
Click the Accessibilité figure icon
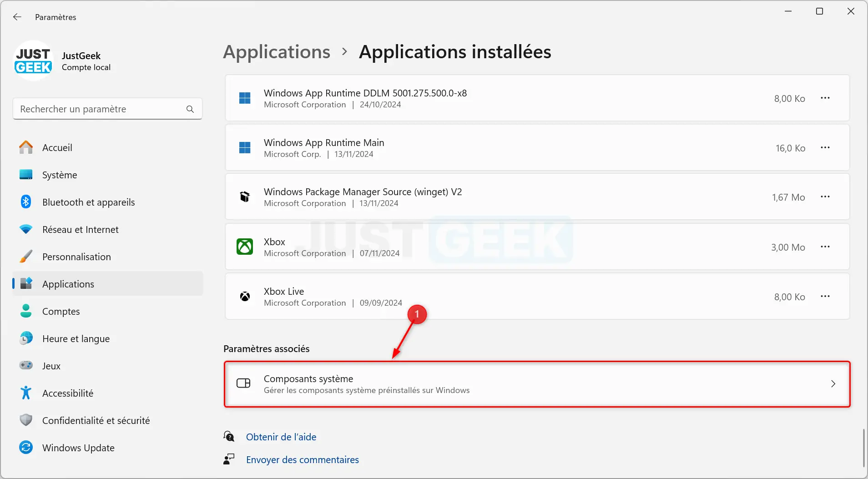click(x=26, y=393)
